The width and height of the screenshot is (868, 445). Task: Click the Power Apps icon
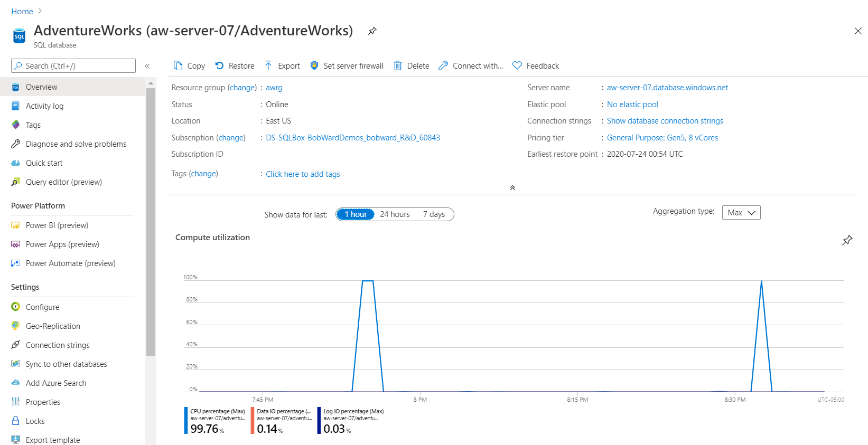point(16,244)
